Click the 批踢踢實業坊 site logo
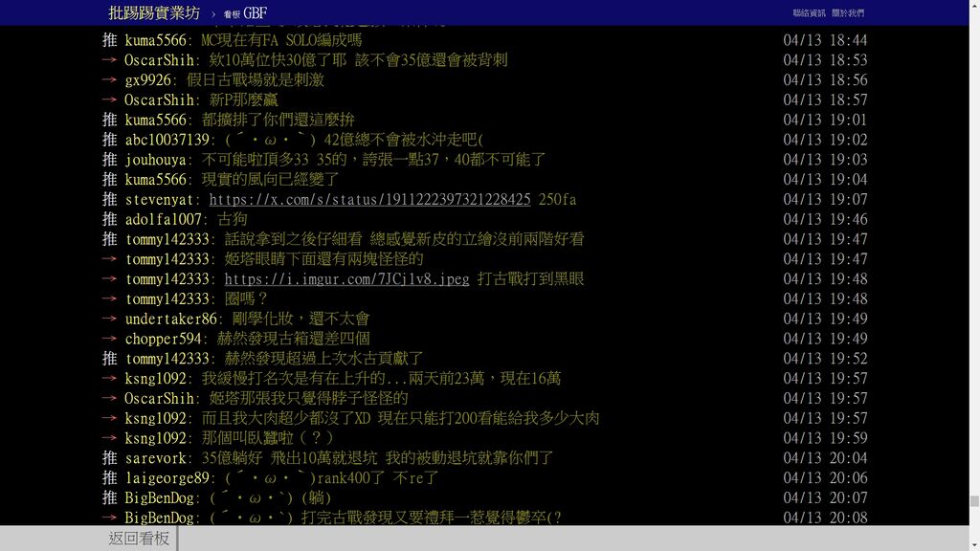The height and width of the screenshot is (551, 980). coord(154,12)
